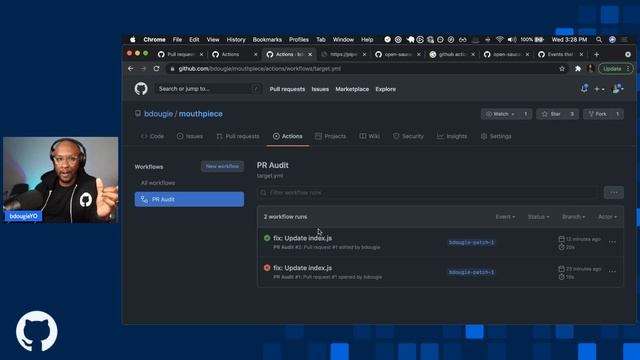Switch to the Wiki tab
640x360 pixels.
click(369, 136)
